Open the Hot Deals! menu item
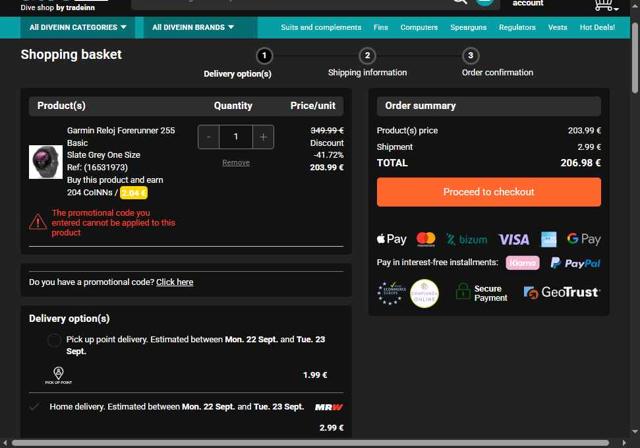This screenshot has height=448, width=640. pos(597,27)
